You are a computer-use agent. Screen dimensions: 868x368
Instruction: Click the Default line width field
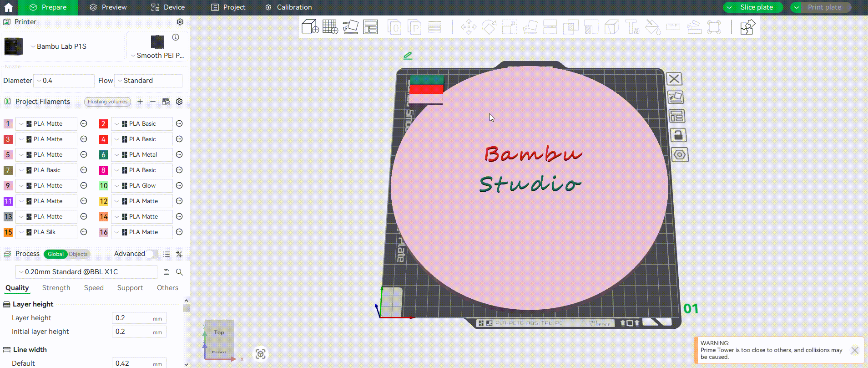[x=139, y=363]
